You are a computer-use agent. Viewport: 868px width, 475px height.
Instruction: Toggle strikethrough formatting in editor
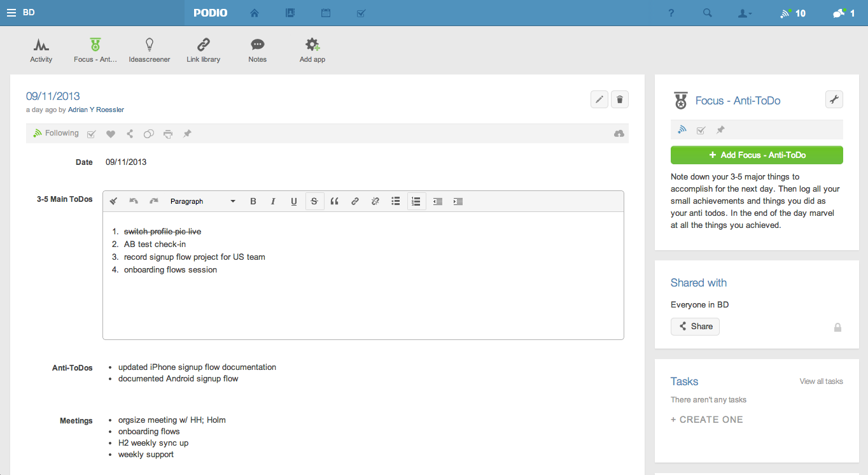pos(314,201)
